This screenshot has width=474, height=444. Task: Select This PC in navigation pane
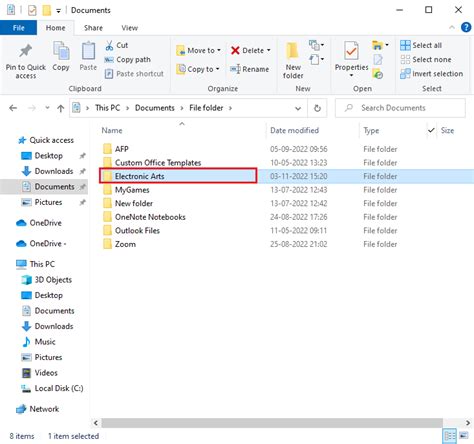pyautogui.click(x=35, y=264)
